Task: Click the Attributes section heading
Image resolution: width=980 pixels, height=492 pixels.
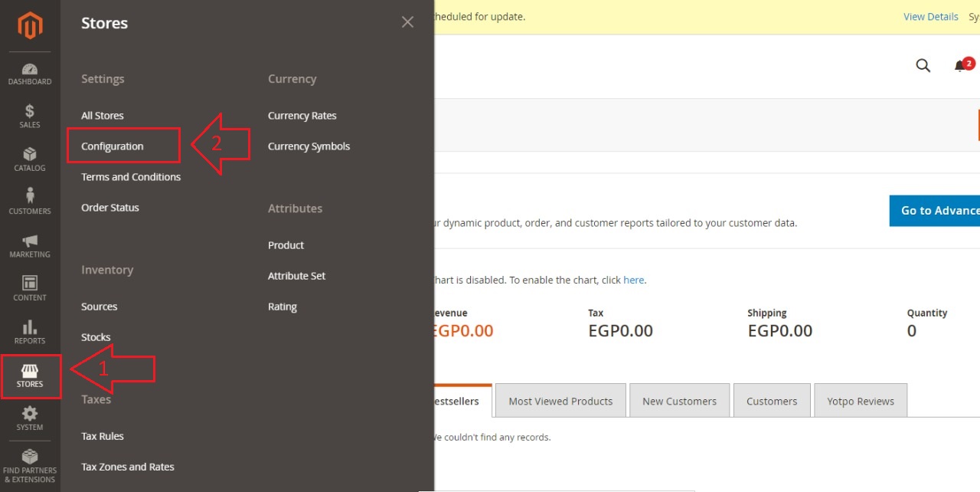Action: [295, 208]
